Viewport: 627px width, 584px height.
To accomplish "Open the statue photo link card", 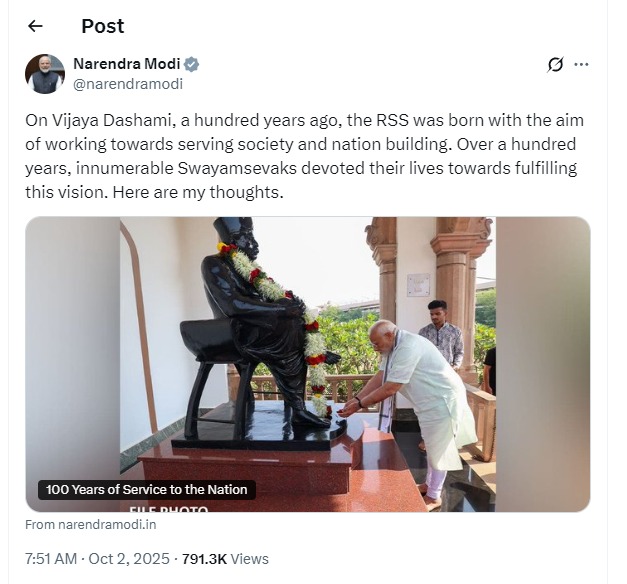I will (308, 364).
